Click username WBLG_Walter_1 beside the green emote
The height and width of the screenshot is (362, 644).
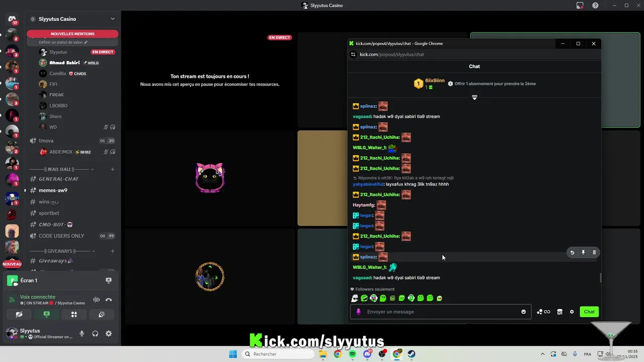(x=369, y=148)
